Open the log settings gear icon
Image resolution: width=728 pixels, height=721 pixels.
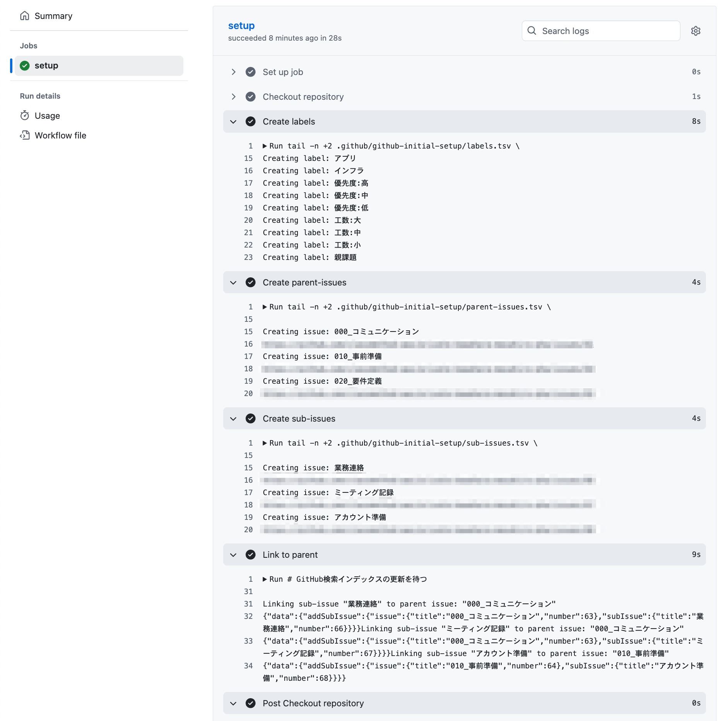(696, 31)
